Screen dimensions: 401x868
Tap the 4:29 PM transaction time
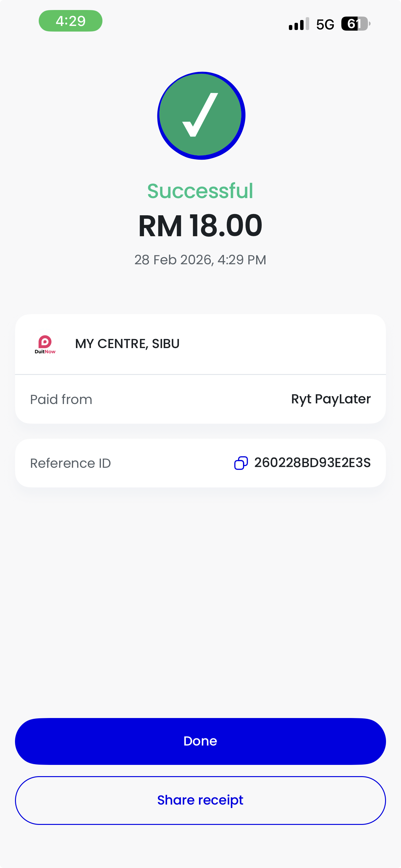tap(242, 260)
